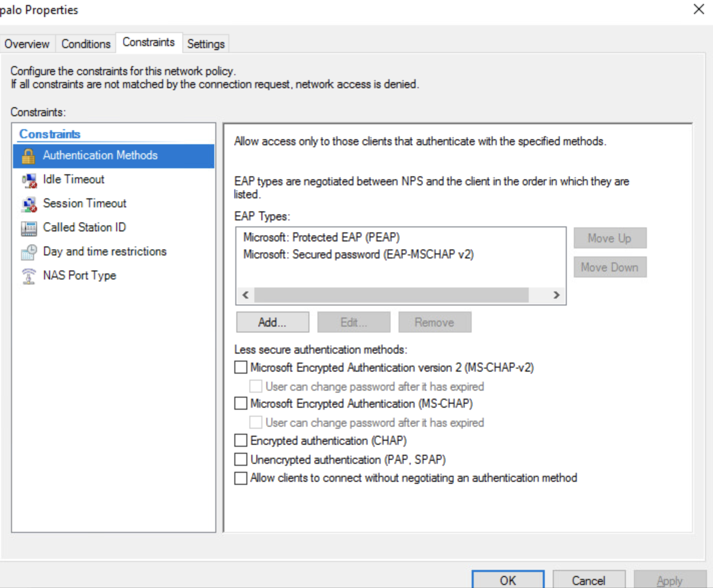Image resolution: width=713 pixels, height=588 pixels.
Task: Check Encrypted authentication (CHAP) option
Action: [241, 441]
